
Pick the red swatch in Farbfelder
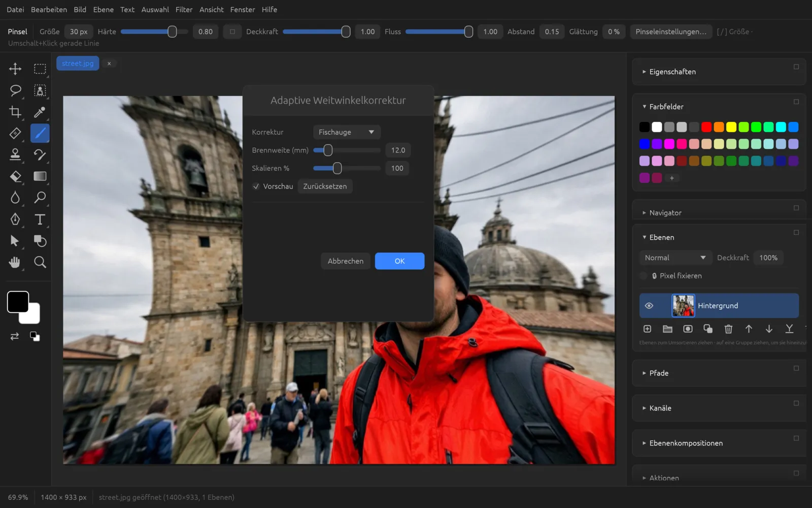click(706, 127)
